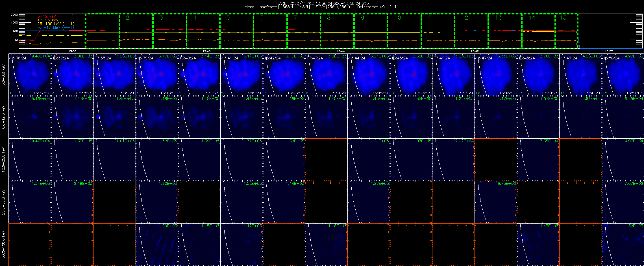Open the 25.0-50.0 keV image labeled 2.19E+03
Image resolution: width=644 pixels, height=266 pixels.
72,202
